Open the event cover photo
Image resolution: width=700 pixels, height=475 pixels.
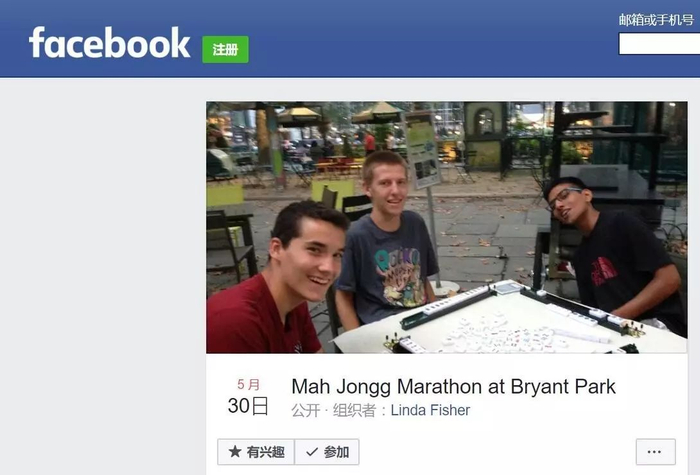tap(446, 227)
